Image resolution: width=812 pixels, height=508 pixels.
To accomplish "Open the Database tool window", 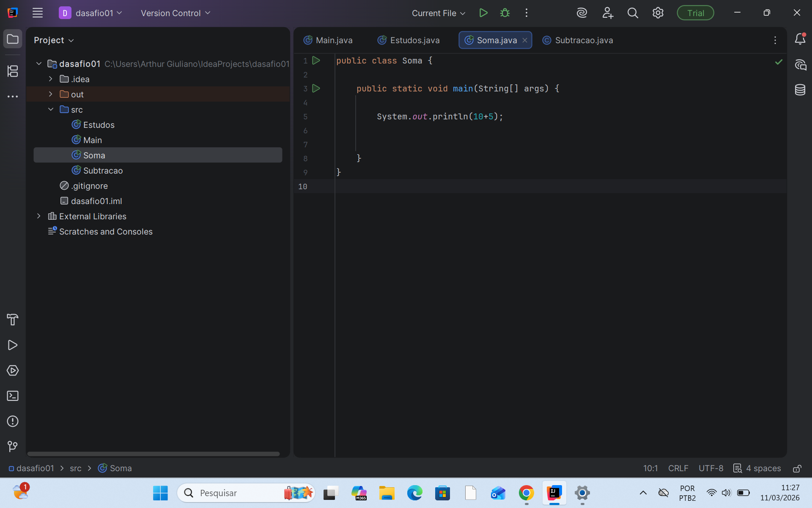I will tap(800, 90).
